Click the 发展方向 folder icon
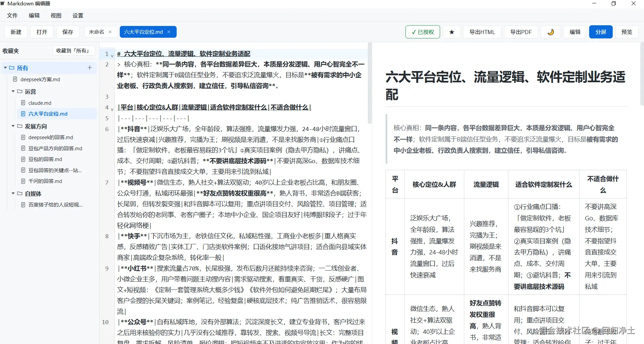 coord(20,126)
